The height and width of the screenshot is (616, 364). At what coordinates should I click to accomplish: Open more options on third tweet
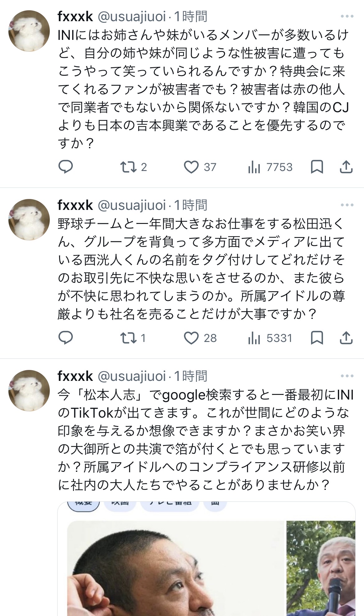(347, 376)
